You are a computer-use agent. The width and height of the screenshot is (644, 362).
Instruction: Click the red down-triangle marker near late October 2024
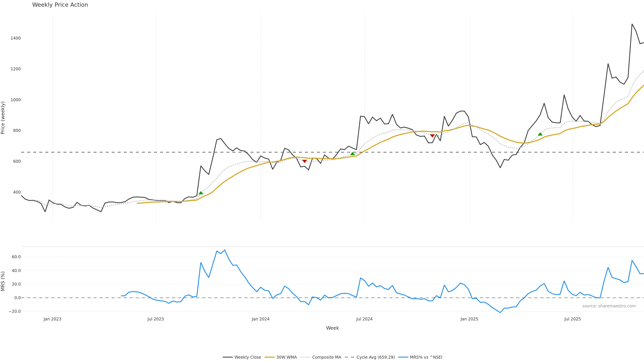pos(432,136)
